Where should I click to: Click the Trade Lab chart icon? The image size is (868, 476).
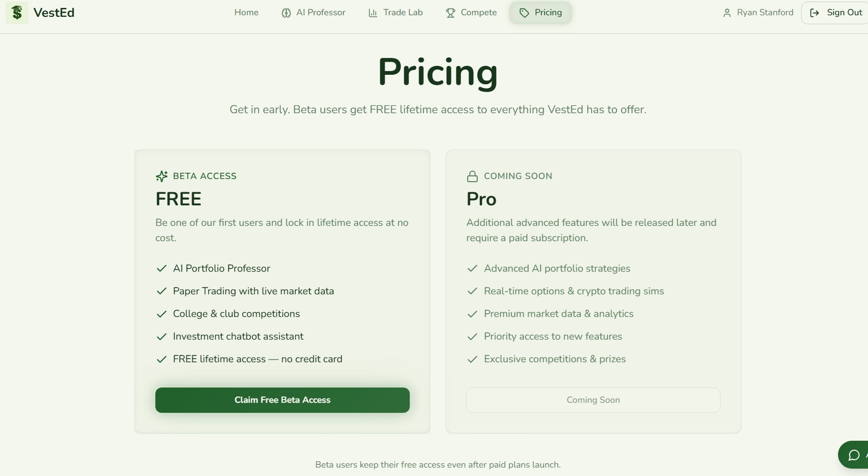pyautogui.click(x=373, y=13)
